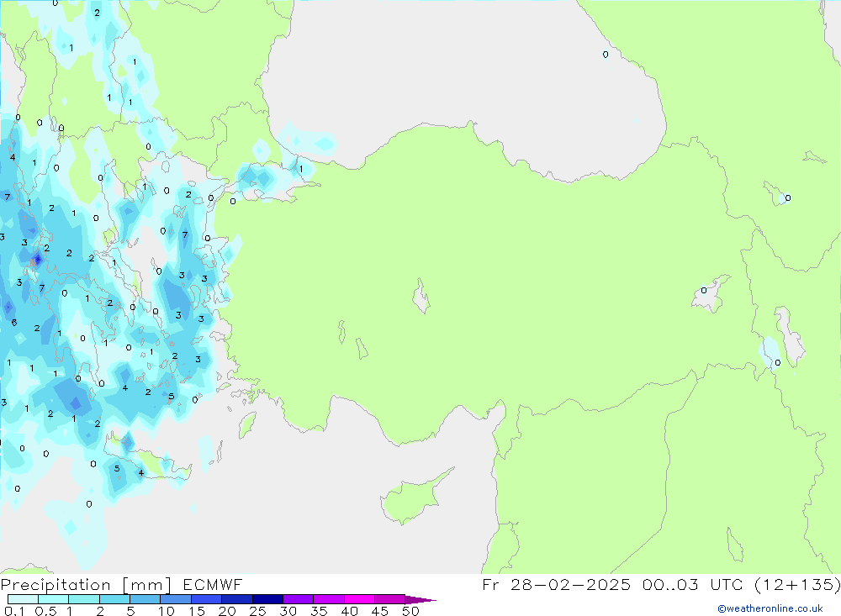Click the 10–15 mm legend color swatch

176,599
